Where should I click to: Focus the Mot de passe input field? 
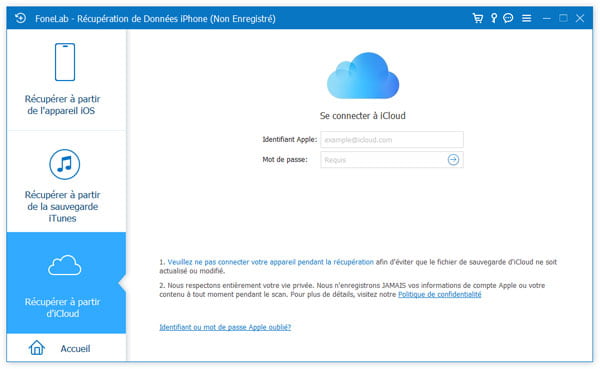click(392, 160)
